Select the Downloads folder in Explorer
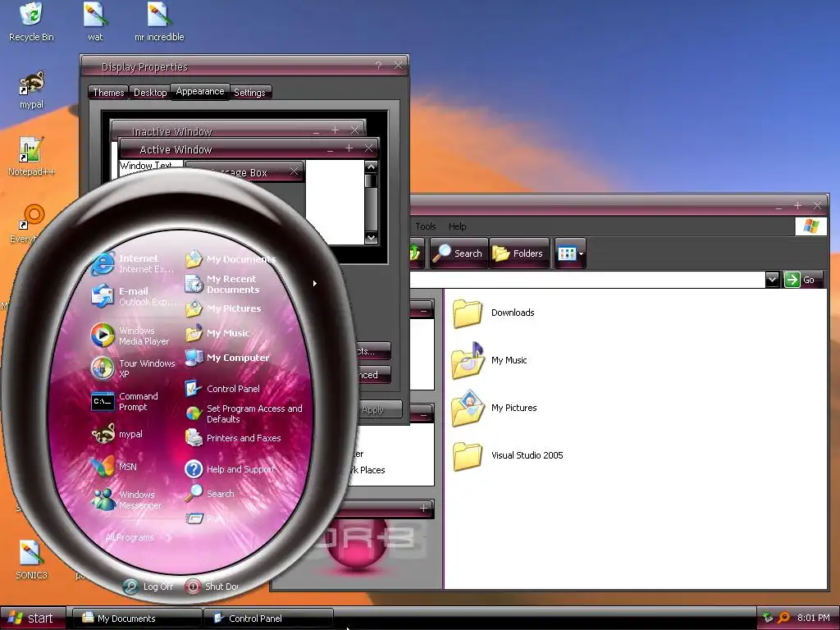Viewport: 840px width, 630px height. (493, 313)
